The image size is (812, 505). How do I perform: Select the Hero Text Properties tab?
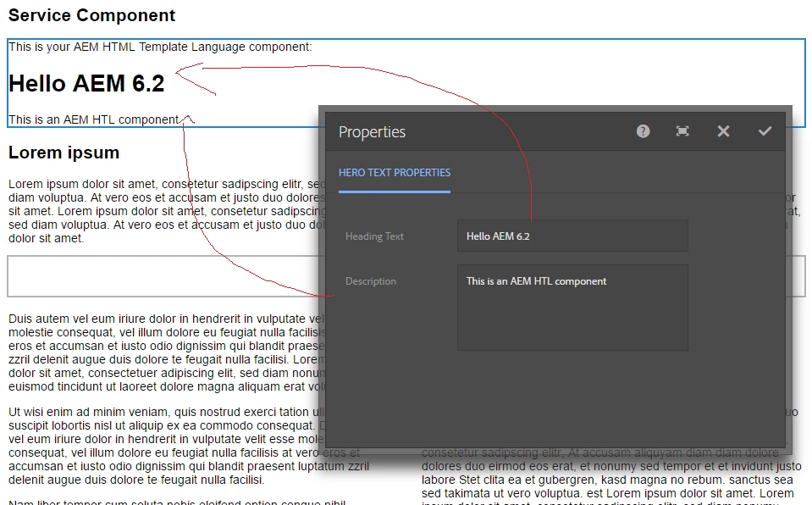(395, 173)
